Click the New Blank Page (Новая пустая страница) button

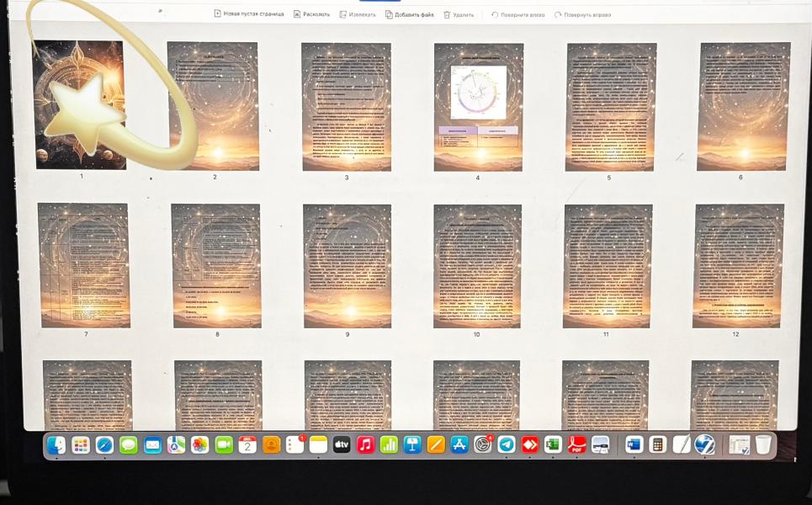(x=248, y=14)
